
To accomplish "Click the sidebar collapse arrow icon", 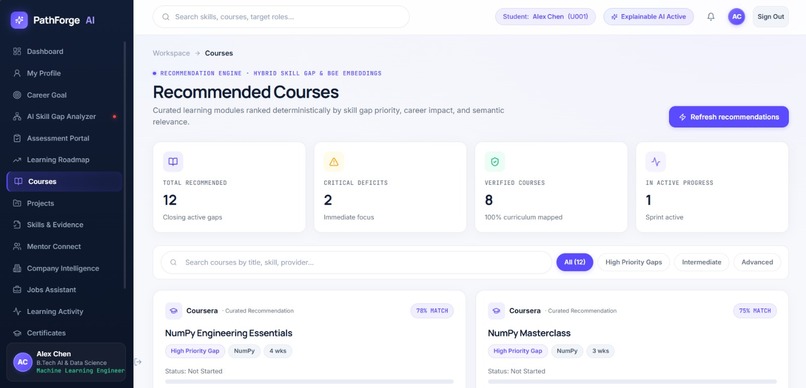I will click(x=138, y=362).
